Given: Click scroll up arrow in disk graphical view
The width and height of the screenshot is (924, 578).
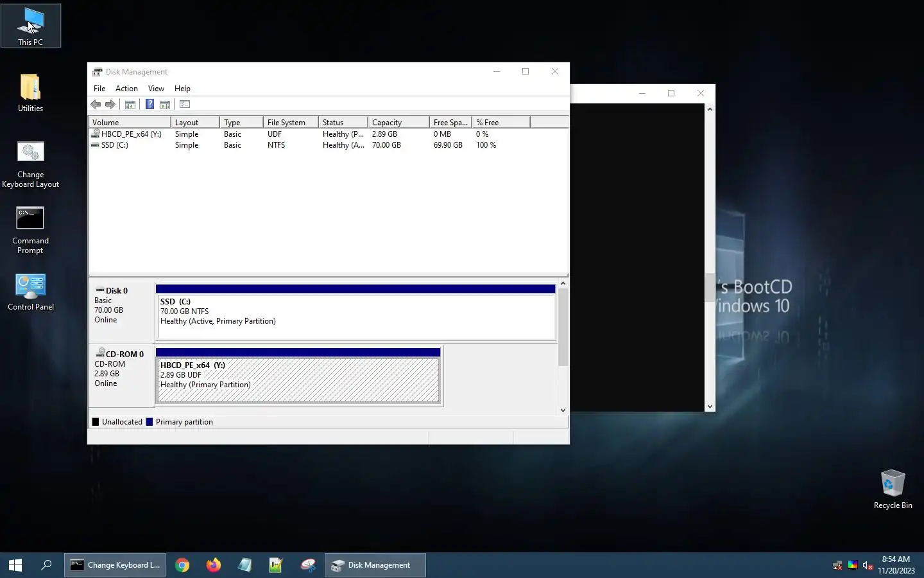Looking at the screenshot, I should (563, 283).
